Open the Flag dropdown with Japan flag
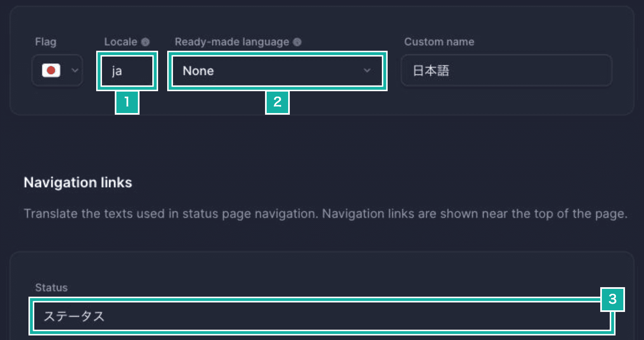The image size is (644, 340). coord(57,71)
